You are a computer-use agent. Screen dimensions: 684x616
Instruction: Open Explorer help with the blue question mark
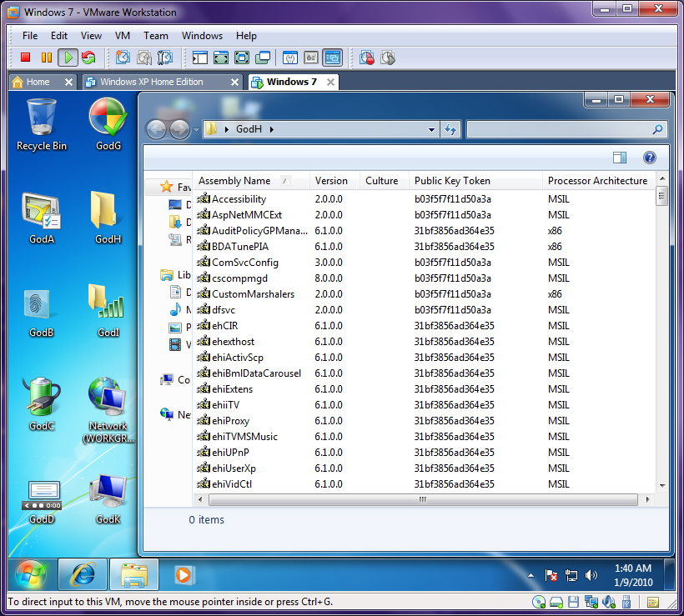650,158
